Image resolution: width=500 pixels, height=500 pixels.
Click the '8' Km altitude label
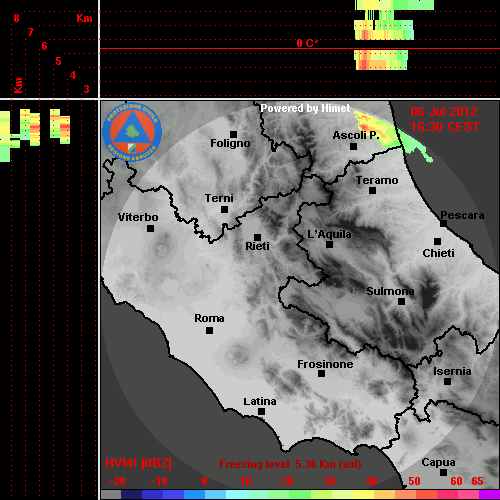16,18
